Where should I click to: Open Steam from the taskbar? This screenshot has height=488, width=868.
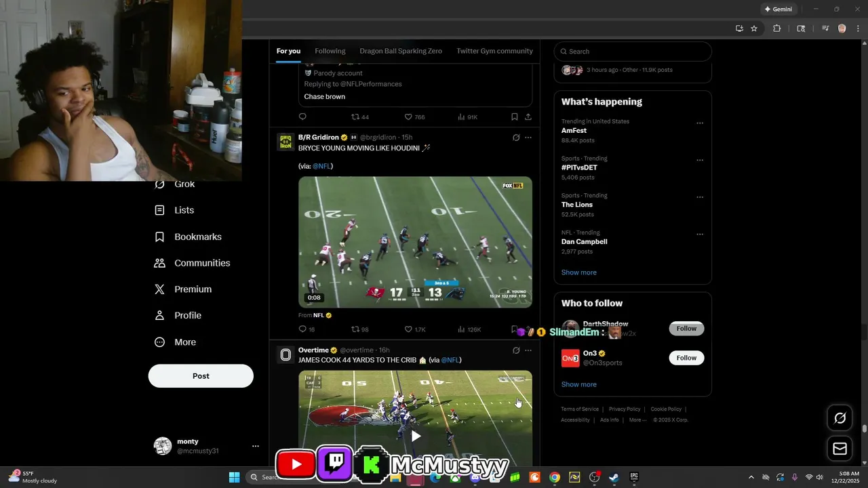click(x=614, y=477)
